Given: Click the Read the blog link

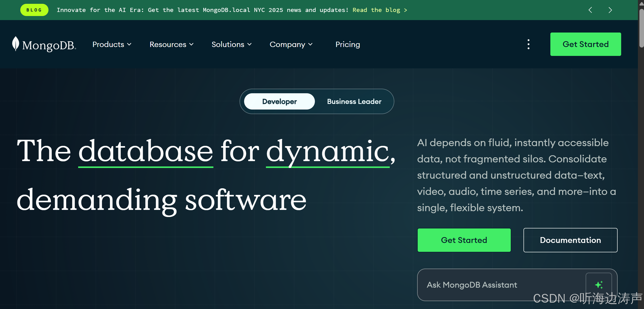Looking at the screenshot, I should tap(380, 10).
